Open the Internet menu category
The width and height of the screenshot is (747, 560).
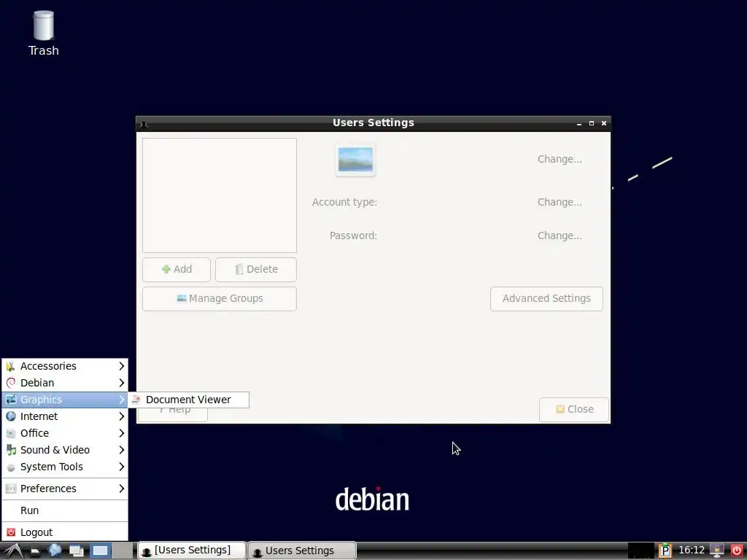[x=65, y=416]
